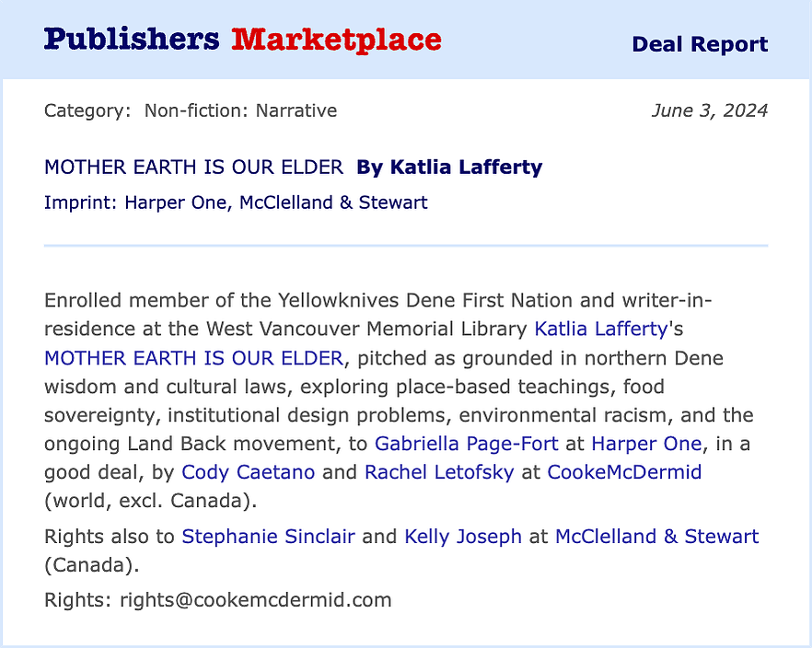Open MOTHER EARTH IS OUR ELDER body link
Viewport: 812px width, 648px height.
pyautogui.click(x=193, y=358)
